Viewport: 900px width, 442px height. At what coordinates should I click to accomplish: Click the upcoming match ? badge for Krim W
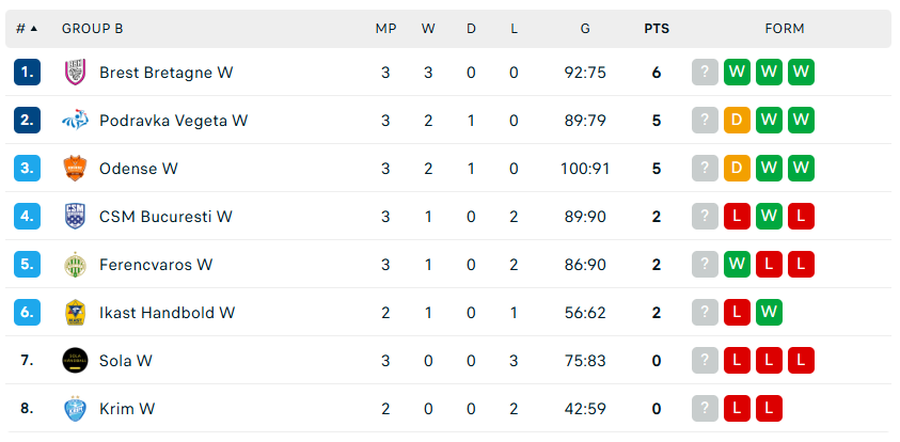click(x=705, y=408)
